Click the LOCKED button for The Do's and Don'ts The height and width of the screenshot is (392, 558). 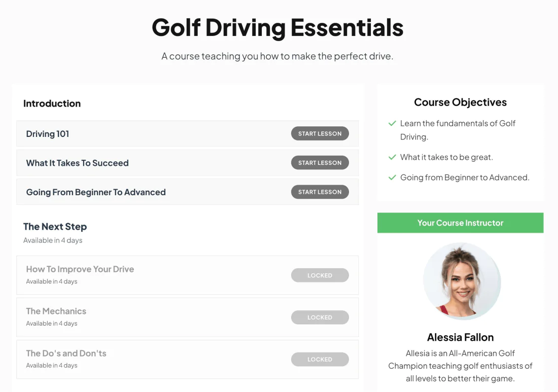point(320,359)
